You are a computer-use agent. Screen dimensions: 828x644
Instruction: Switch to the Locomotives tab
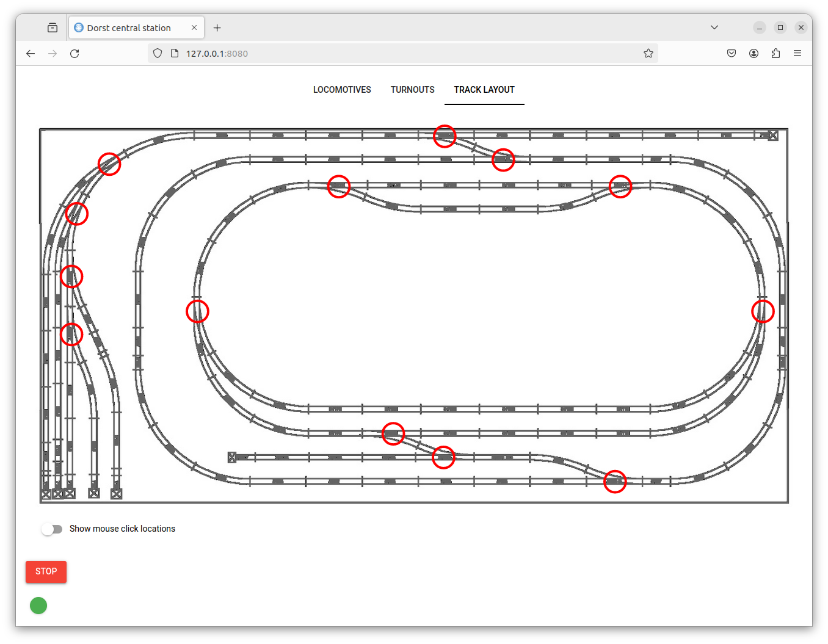click(342, 90)
